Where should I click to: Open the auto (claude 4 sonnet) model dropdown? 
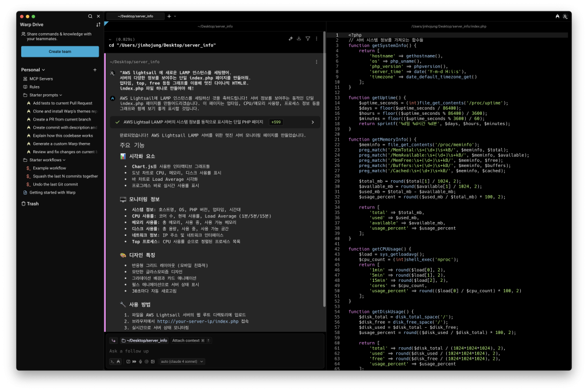click(x=182, y=362)
